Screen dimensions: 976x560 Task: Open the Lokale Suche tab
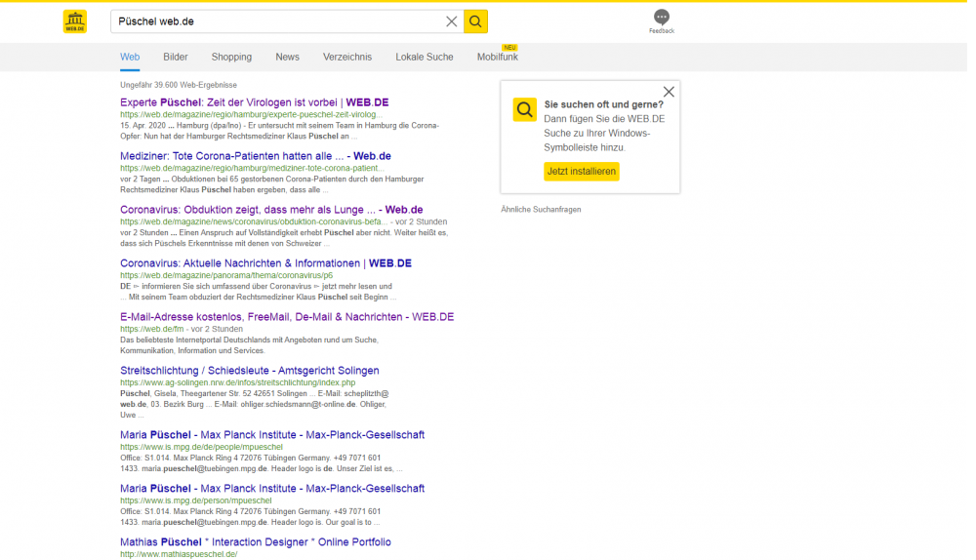click(425, 57)
